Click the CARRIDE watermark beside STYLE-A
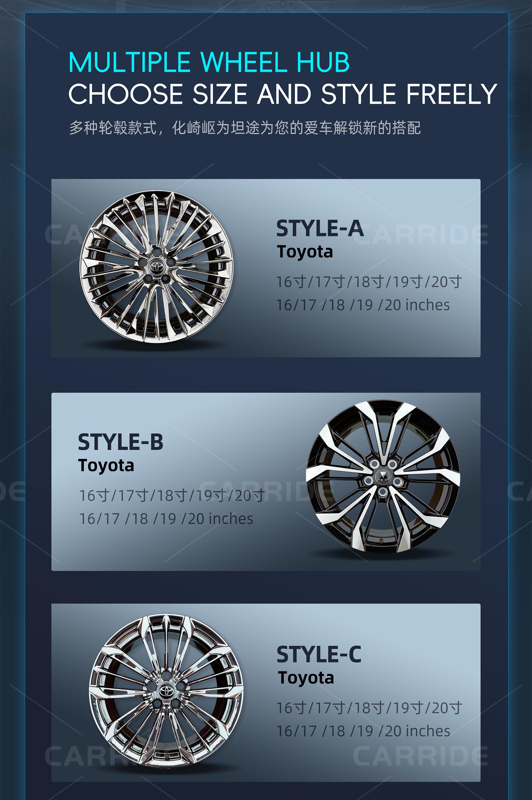 [421, 234]
